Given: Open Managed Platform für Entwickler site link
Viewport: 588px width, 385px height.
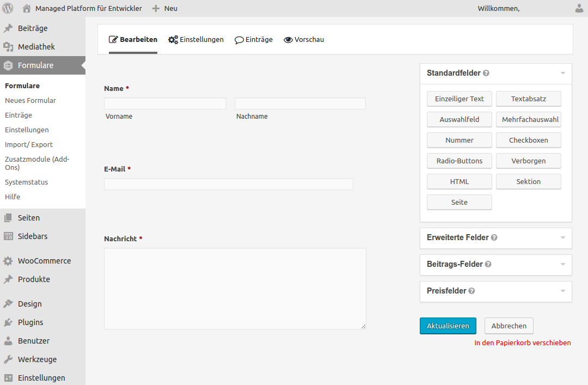Looking at the screenshot, I should click(89, 8).
